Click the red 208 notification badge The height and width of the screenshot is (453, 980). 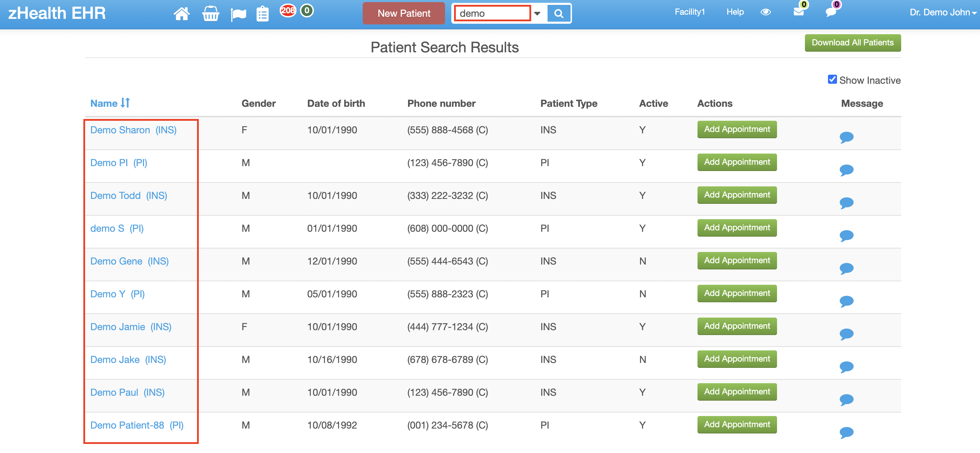[x=288, y=10]
